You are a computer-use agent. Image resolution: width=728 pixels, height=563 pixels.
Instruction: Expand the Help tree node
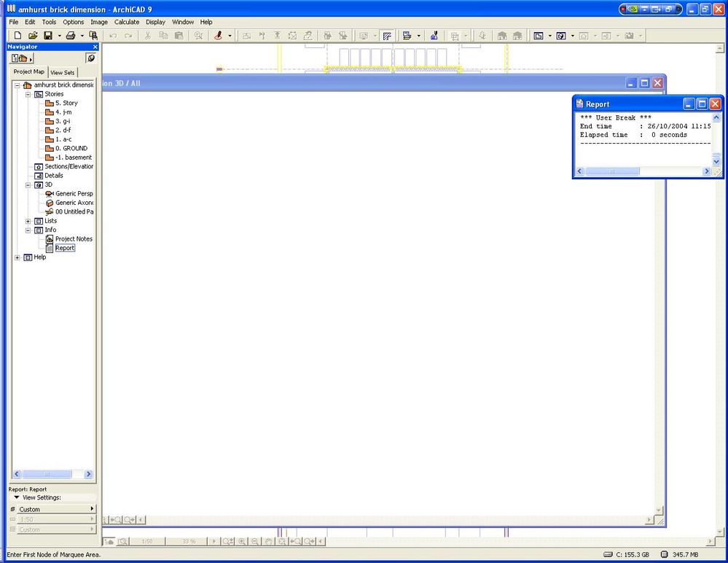17,257
